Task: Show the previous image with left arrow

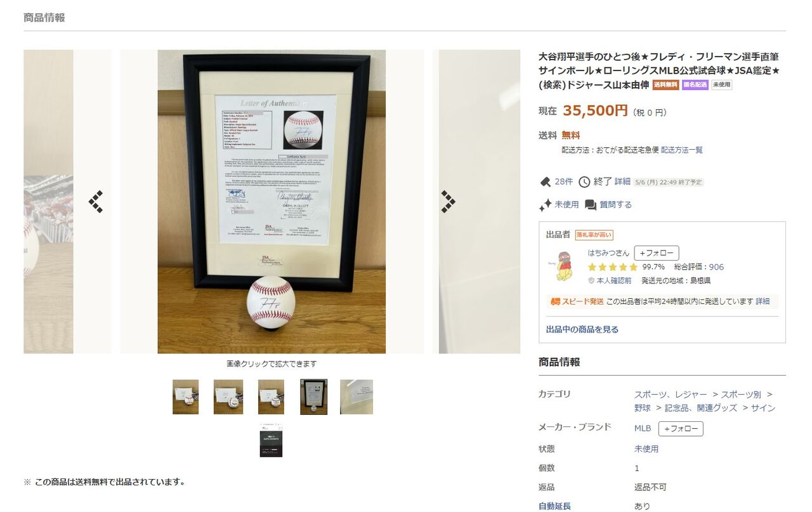Action: click(96, 202)
